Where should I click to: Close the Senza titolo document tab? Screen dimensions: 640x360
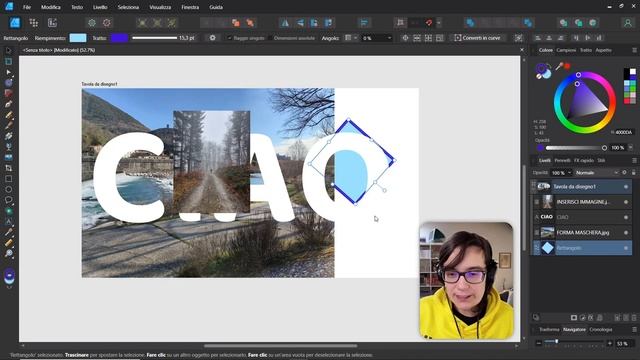point(522,50)
